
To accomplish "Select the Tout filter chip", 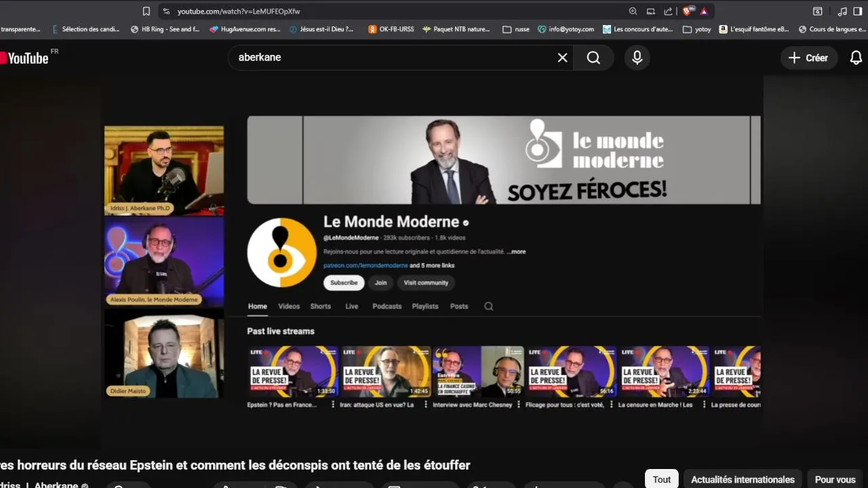I will [x=662, y=479].
